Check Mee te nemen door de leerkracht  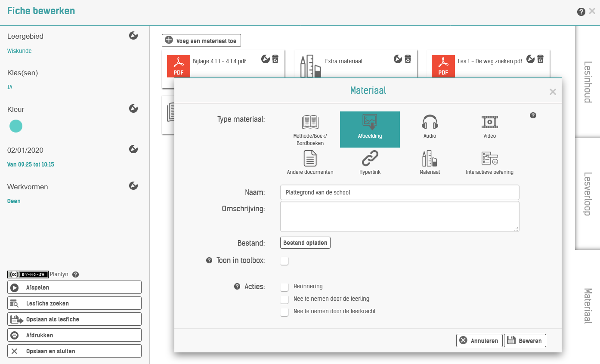285,312
